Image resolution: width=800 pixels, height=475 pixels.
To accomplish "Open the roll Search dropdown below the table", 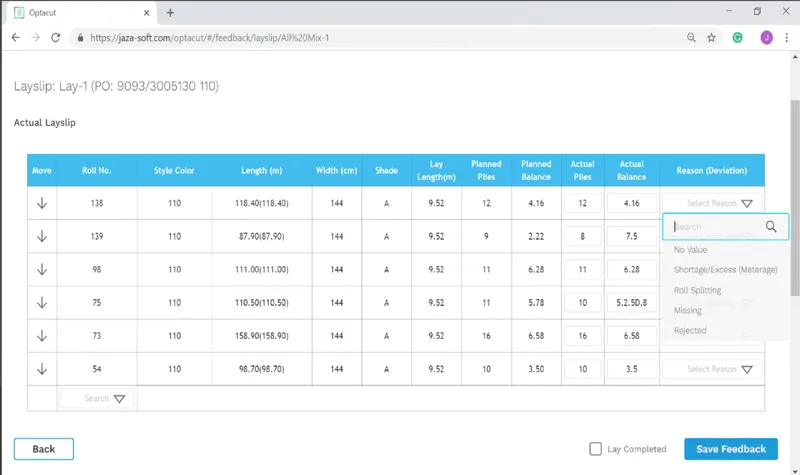I will (x=97, y=398).
